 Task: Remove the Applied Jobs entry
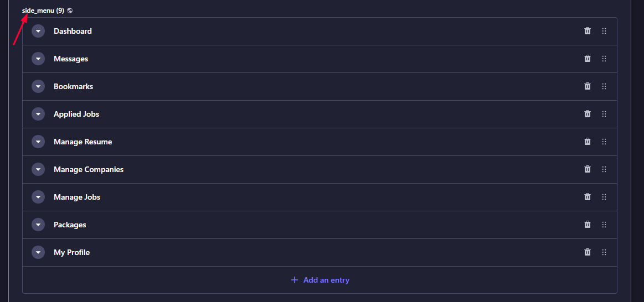coord(588,113)
